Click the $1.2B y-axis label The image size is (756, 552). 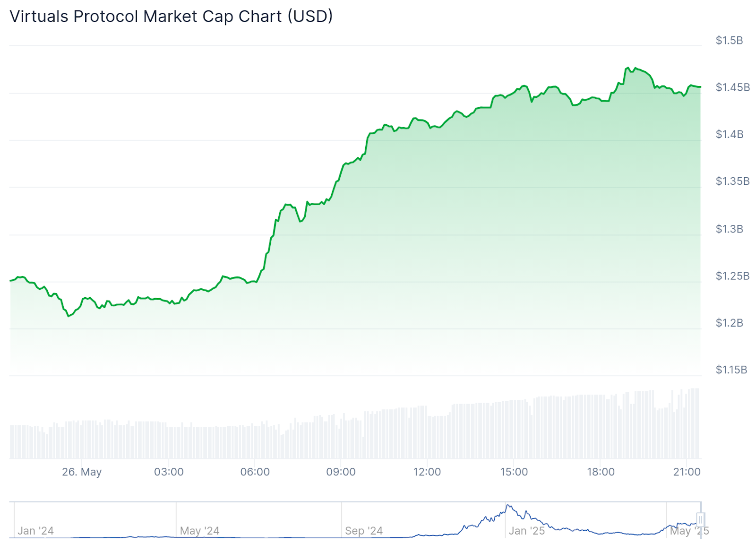[730, 323]
